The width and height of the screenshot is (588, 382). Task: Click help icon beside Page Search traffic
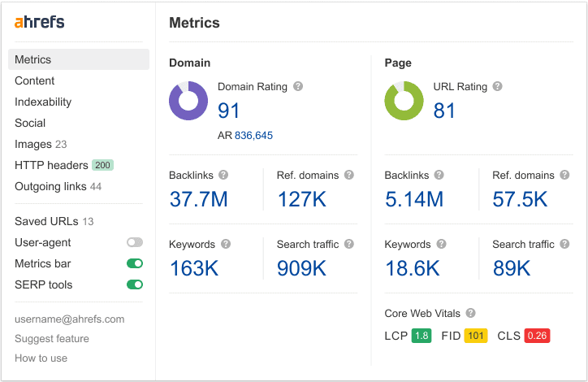(564, 244)
